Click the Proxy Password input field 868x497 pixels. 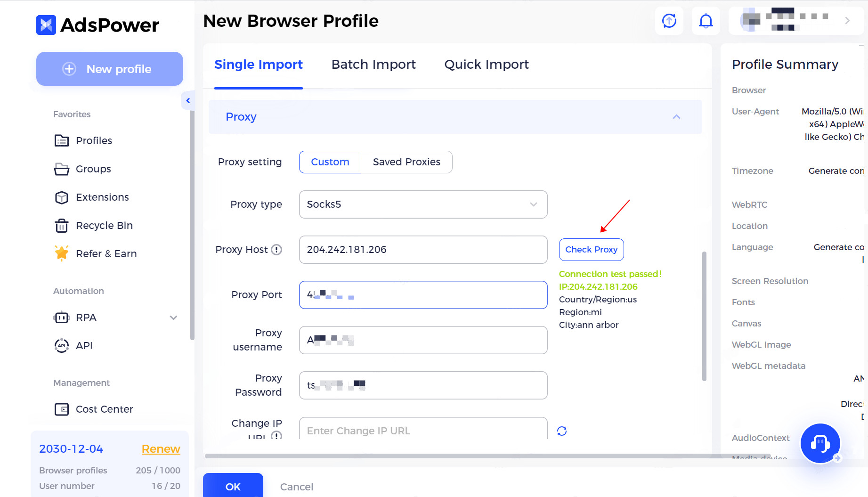click(x=423, y=385)
